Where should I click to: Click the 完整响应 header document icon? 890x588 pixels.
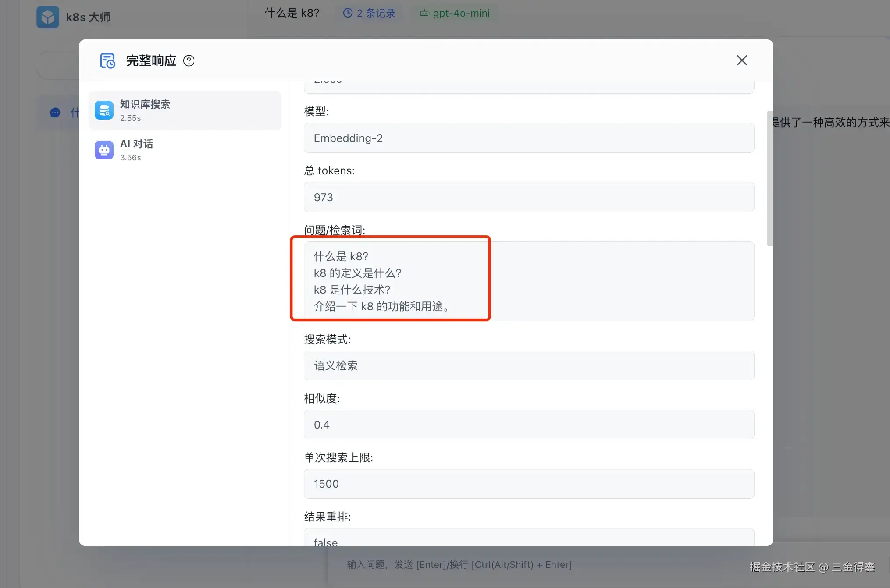pos(107,60)
